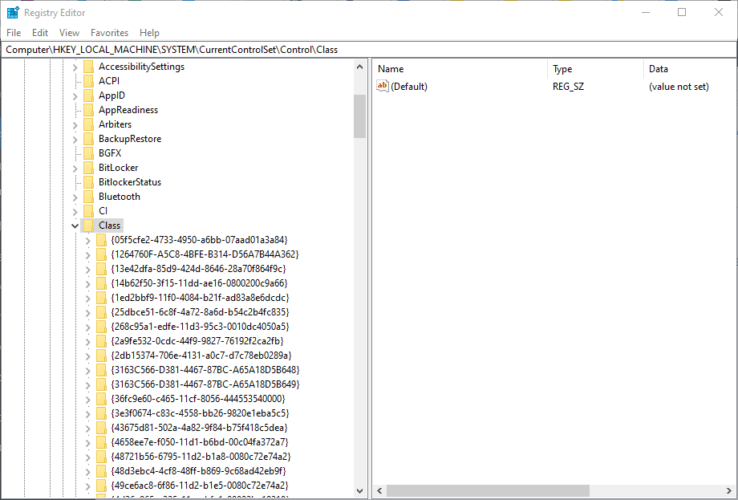
Task: Open the Help menu
Action: pos(149,32)
